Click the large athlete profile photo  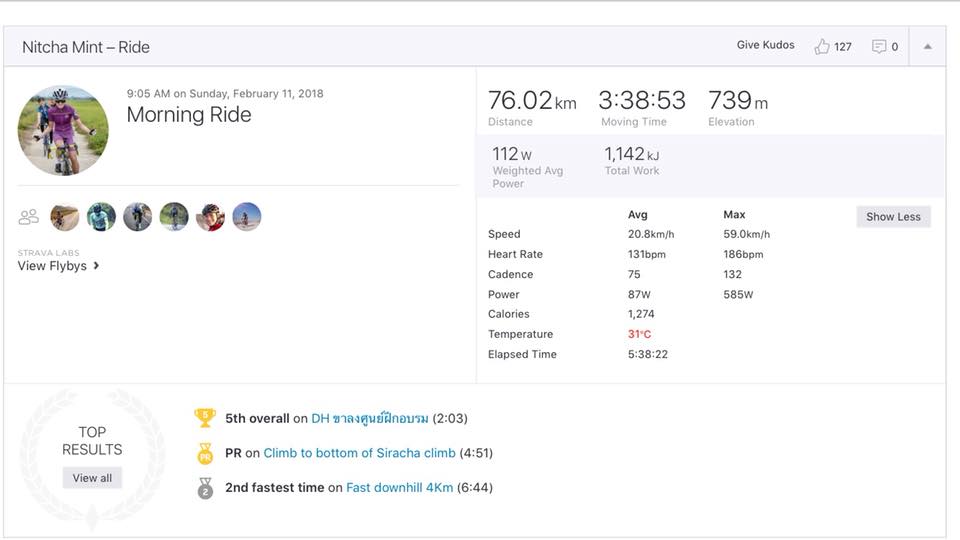coord(64,131)
